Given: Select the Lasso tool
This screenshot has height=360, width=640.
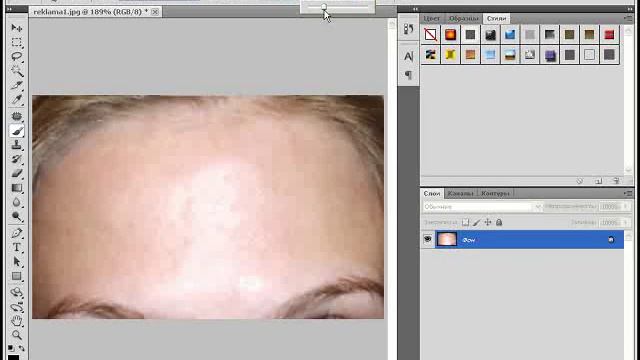Looking at the screenshot, I should point(17,56).
